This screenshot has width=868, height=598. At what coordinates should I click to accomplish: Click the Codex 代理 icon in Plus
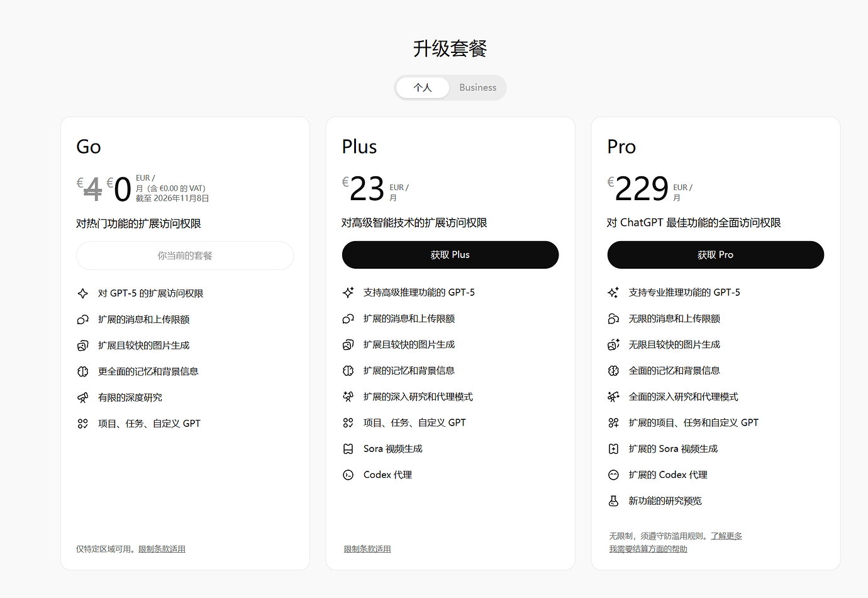click(348, 475)
